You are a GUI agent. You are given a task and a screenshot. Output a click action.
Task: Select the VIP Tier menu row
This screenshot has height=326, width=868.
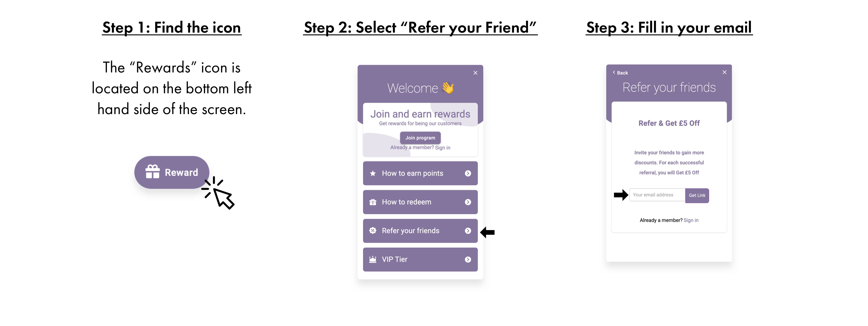tap(420, 259)
